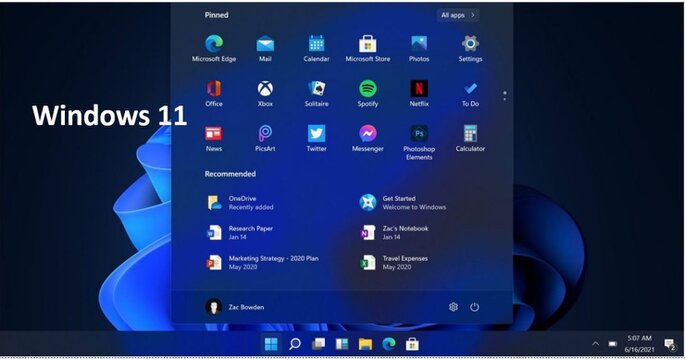Viewport: 685px width, 360px height.
Task: Click the power button in Start
Action: (474, 307)
